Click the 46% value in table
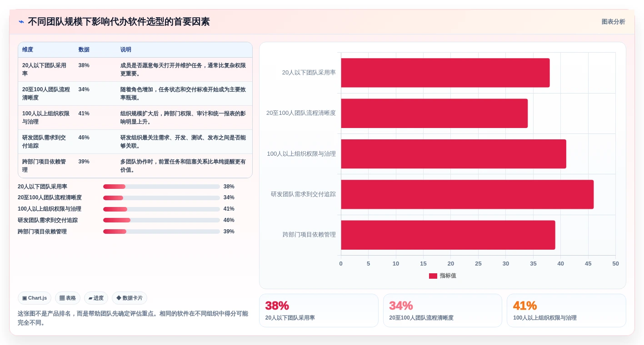This screenshot has height=345, width=644. (x=84, y=138)
